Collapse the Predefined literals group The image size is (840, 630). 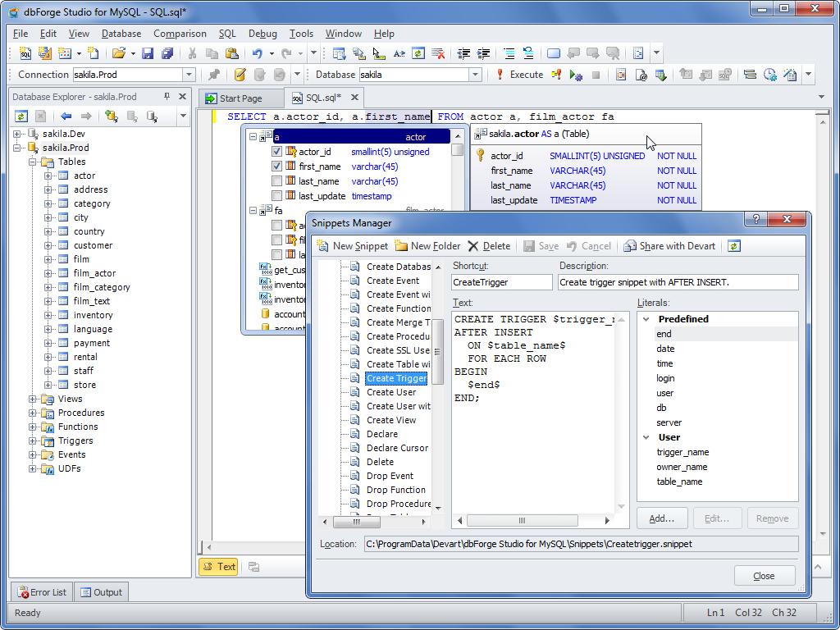(646, 319)
